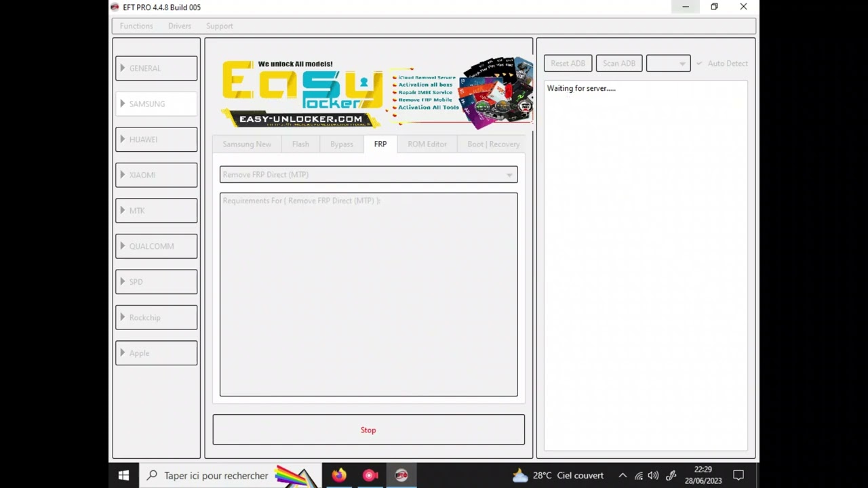Click the EFT PRO taskbar icon
The image size is (868, 488).
tap(401, 475)
